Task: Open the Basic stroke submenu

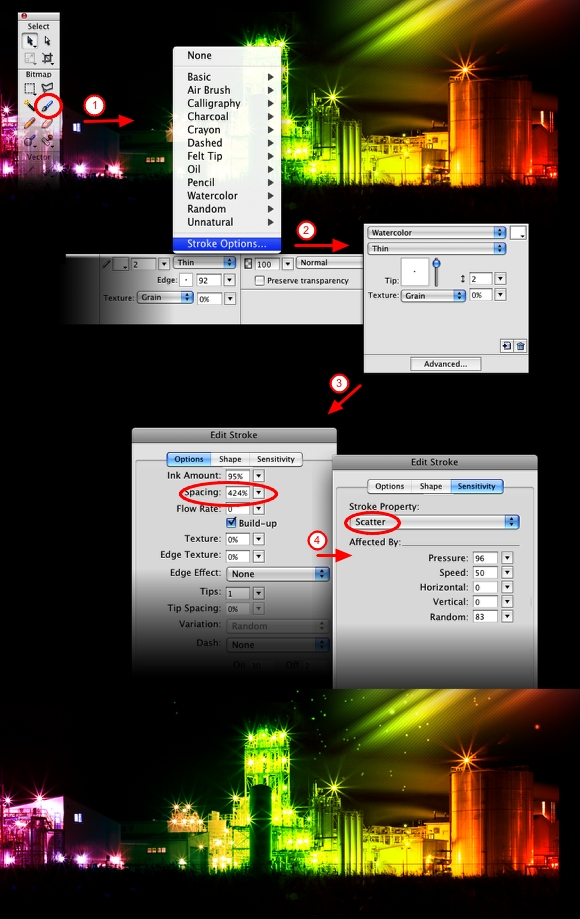Action: [x=227, y=77]
